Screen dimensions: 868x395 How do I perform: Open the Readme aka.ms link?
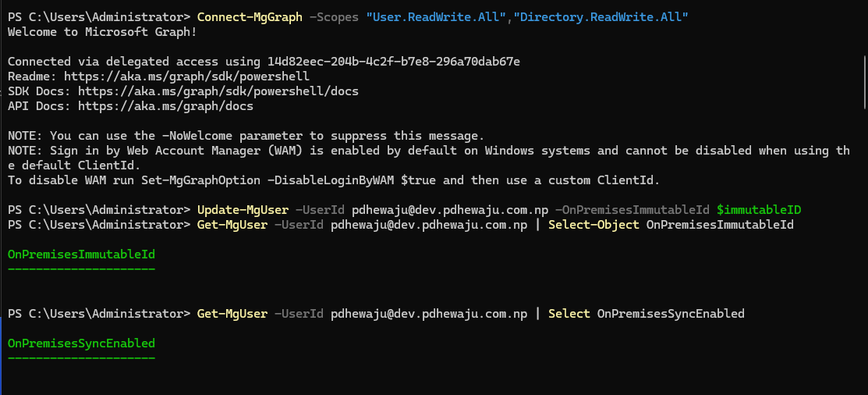186,77
